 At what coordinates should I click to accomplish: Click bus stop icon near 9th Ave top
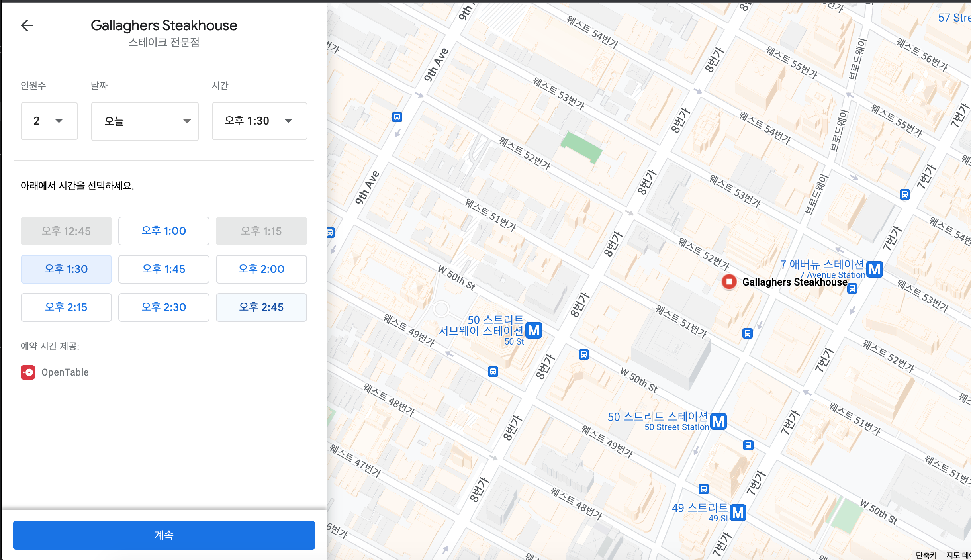(x=397, y=117)
